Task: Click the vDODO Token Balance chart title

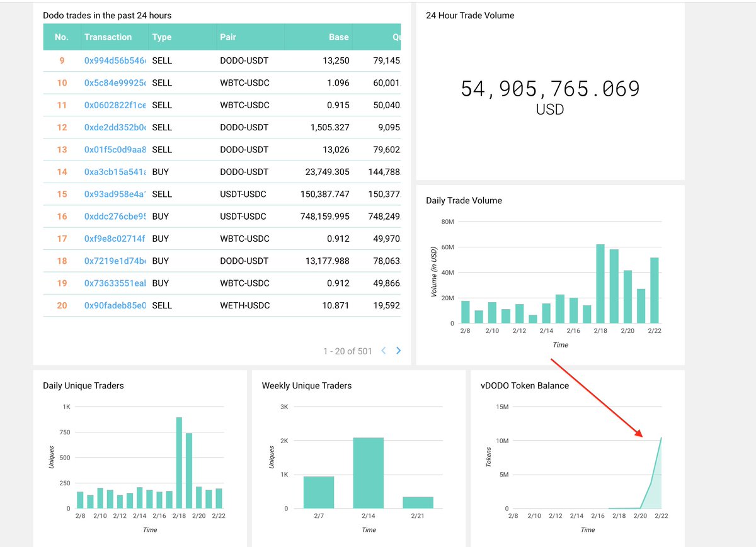Action: click(x=525, y=385)
